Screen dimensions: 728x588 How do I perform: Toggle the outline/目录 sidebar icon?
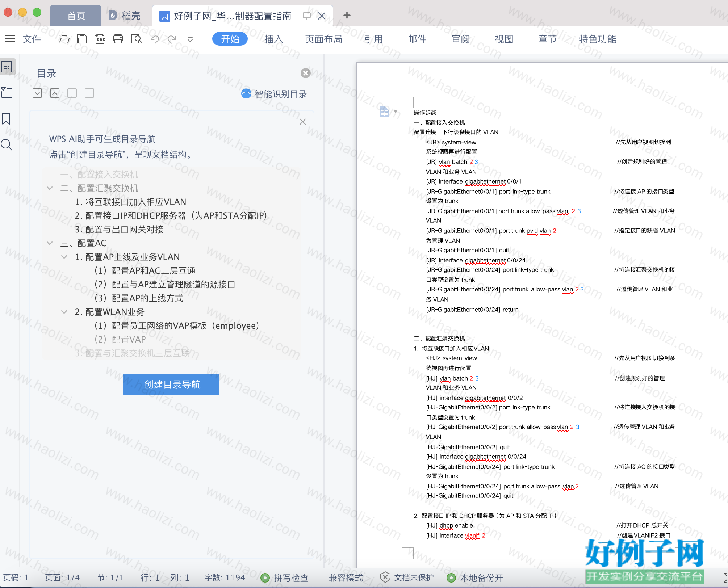(7, 67)
